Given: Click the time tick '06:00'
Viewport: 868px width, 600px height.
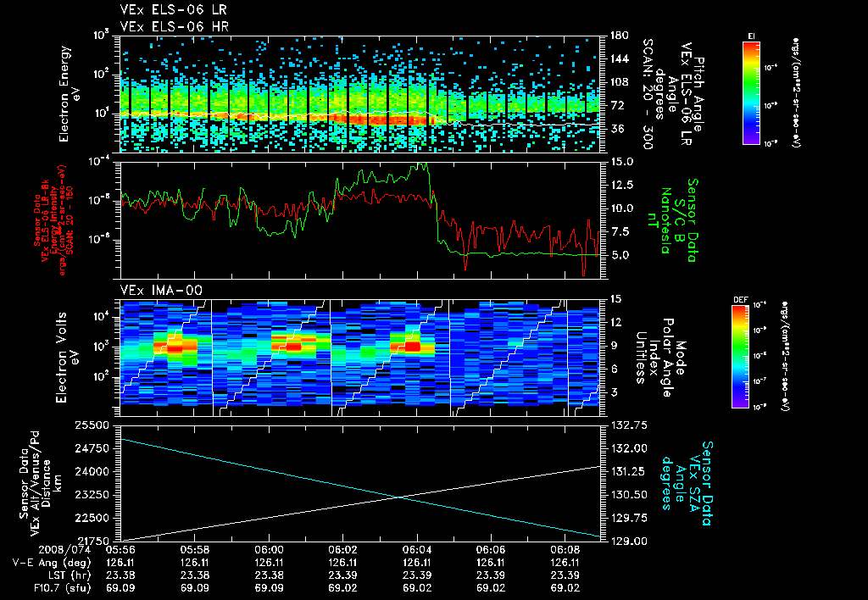Looking at the screenshot, I should 269,551.
